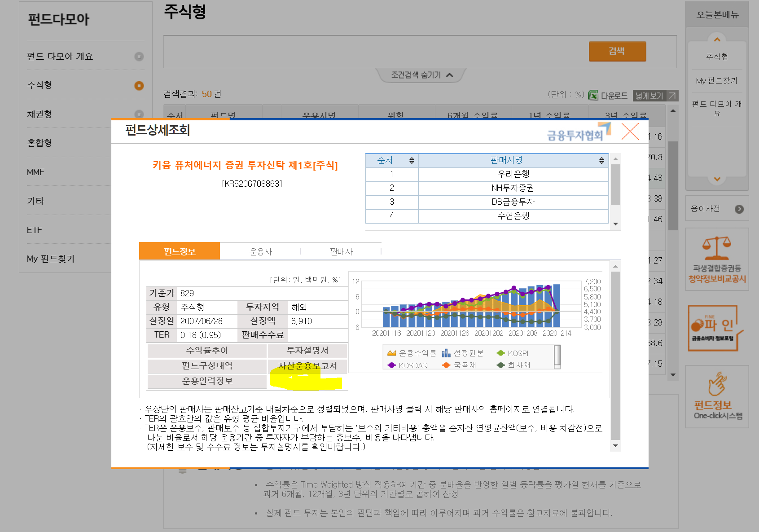Click the Excel 다운로드 icon
Viewport: 759px width, 532px height.
point(593,95)
